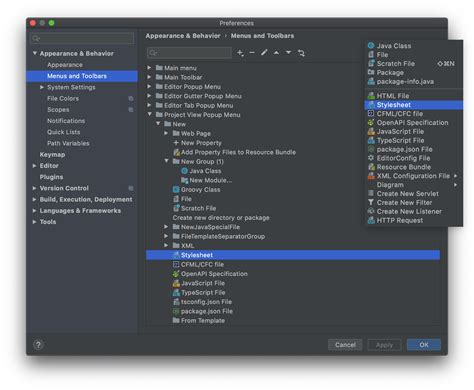Click the New Module icon in tree
The height and width of the screenshot is (390, 474).
tap(184, 180)
